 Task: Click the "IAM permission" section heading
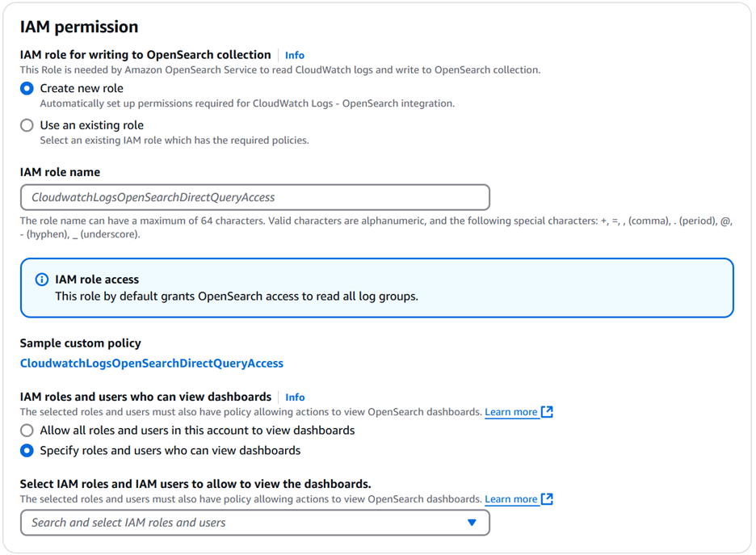(x=78, y=27)
